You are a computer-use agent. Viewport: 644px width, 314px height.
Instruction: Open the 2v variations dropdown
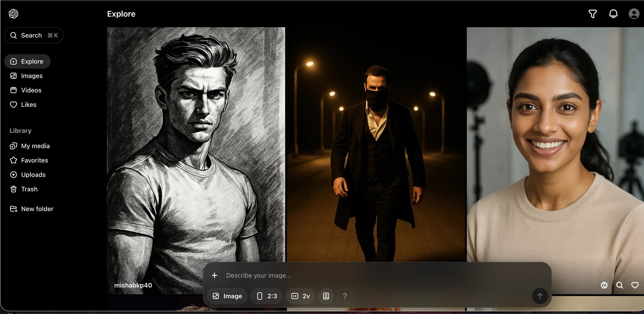coord(300,296)
